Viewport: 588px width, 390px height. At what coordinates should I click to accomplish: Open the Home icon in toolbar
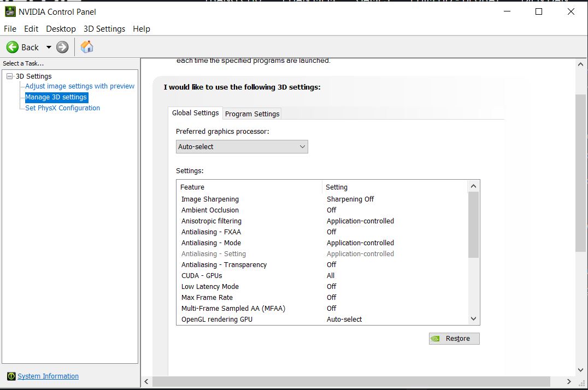[87, 47]
